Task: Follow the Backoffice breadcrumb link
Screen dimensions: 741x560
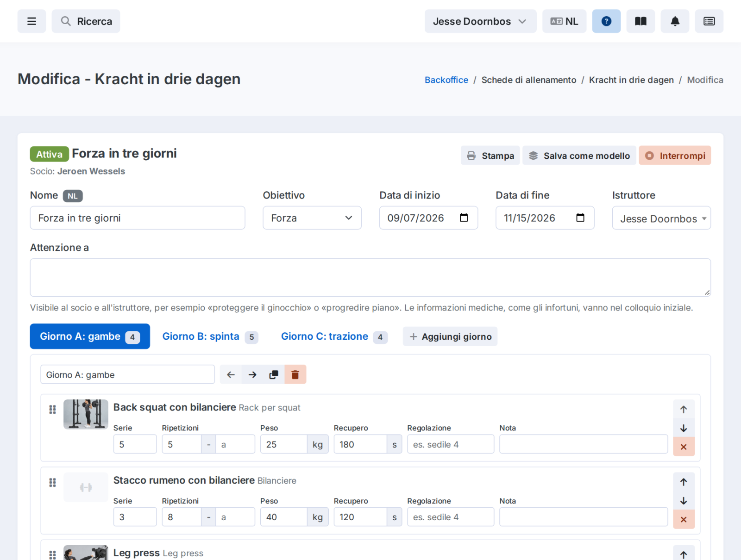Action: [x=446, y=80]
